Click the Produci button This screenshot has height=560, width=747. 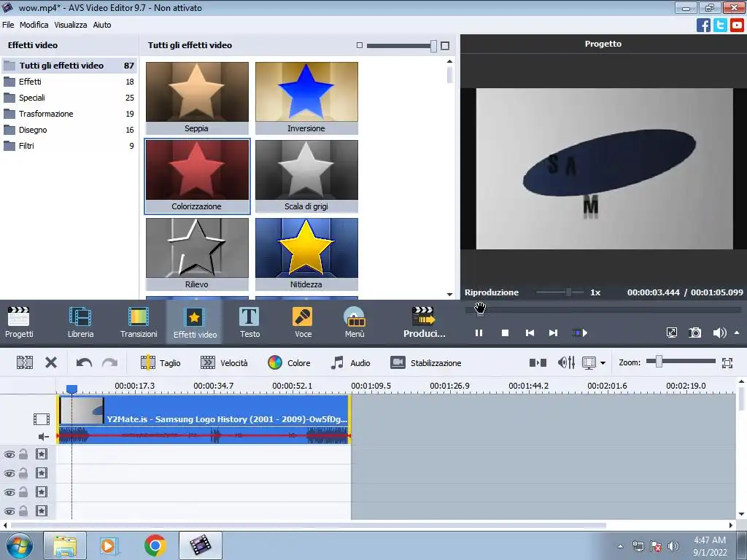[x=424, y=322]
